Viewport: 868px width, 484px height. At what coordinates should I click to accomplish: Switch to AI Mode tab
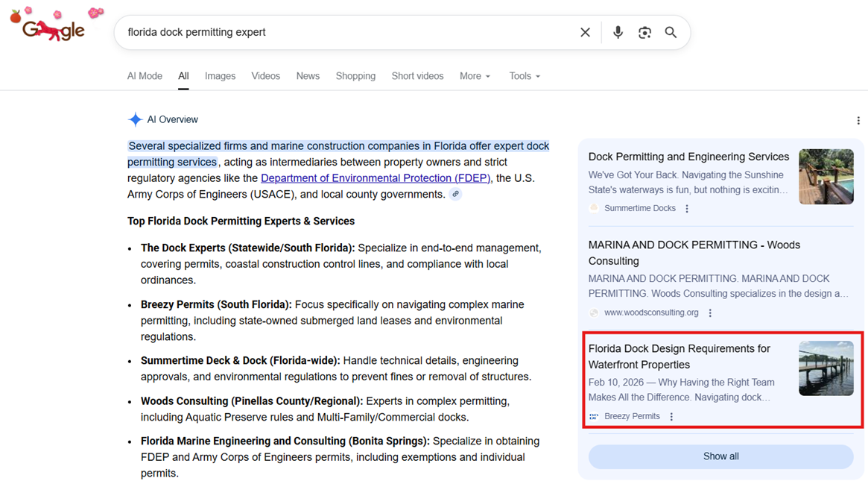point(145,76)
